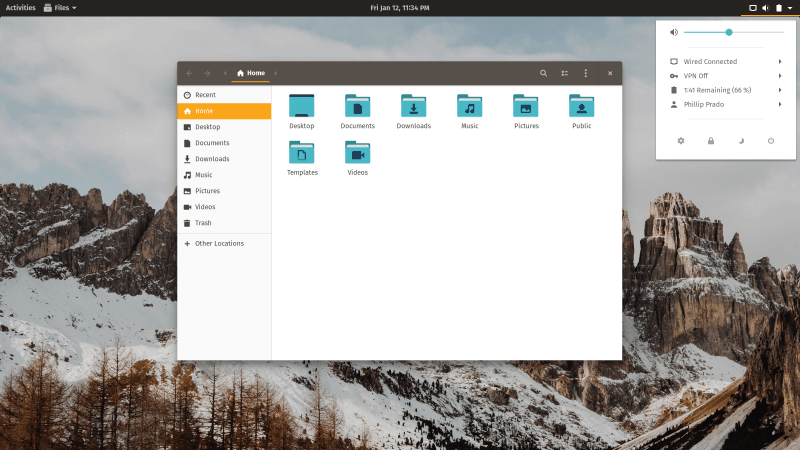This screenshot has height=450, width=800.
Task: Expand the Phillip Prado user submenu
Action: [726, 104]
